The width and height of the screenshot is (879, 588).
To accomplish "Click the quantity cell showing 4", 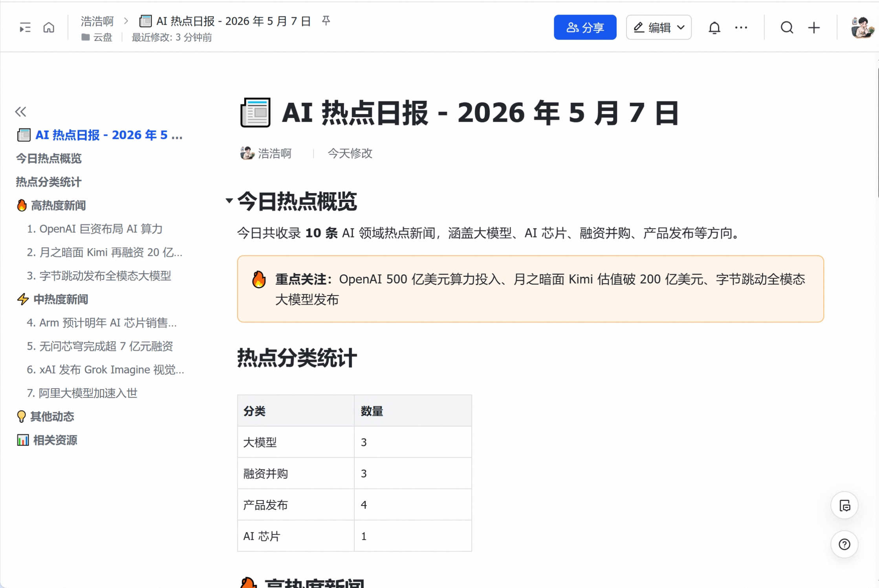I will pos(413,505).
